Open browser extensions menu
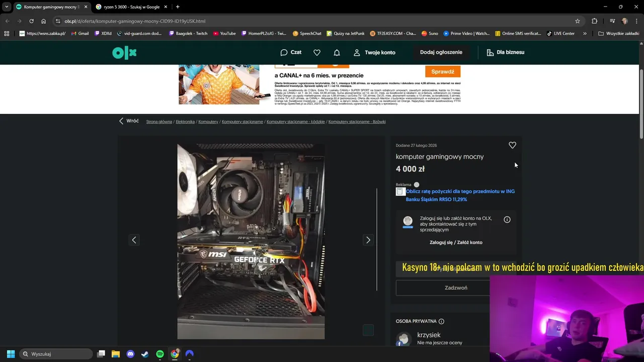The image size is (644, 362). pos(595,21)
